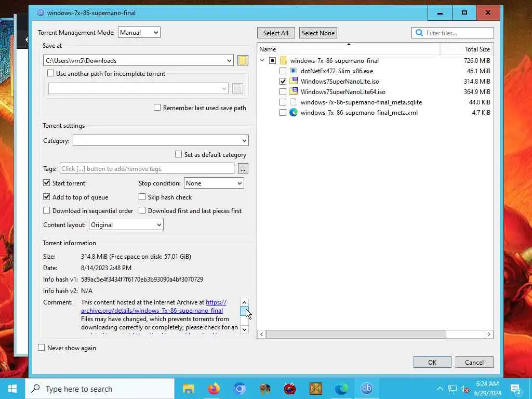Open the Torrent Management Mode dropdown
Screen dimensions: 532x399
[x=139, y=33]
